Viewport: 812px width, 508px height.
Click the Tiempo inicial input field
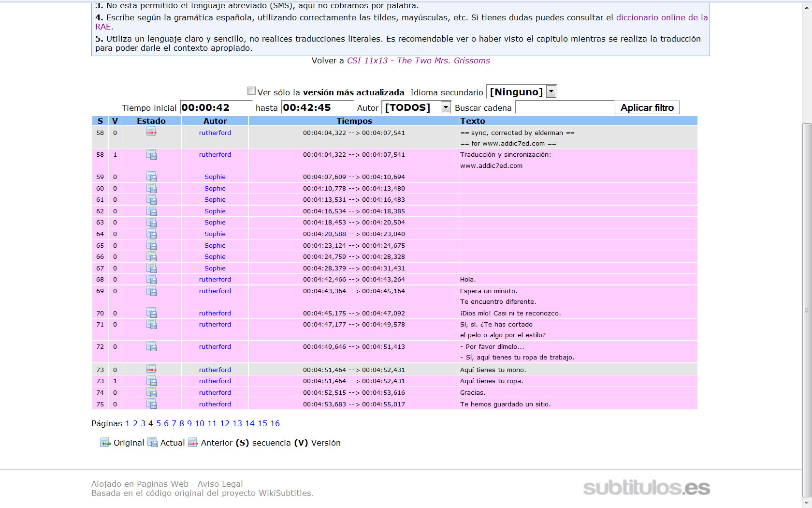(216, 107)
